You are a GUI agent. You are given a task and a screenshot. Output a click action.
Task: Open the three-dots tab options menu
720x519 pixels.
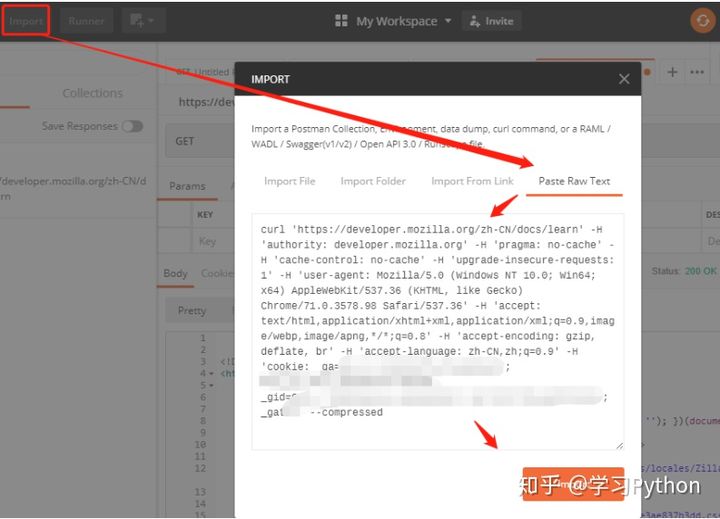(x=697, y=72)
